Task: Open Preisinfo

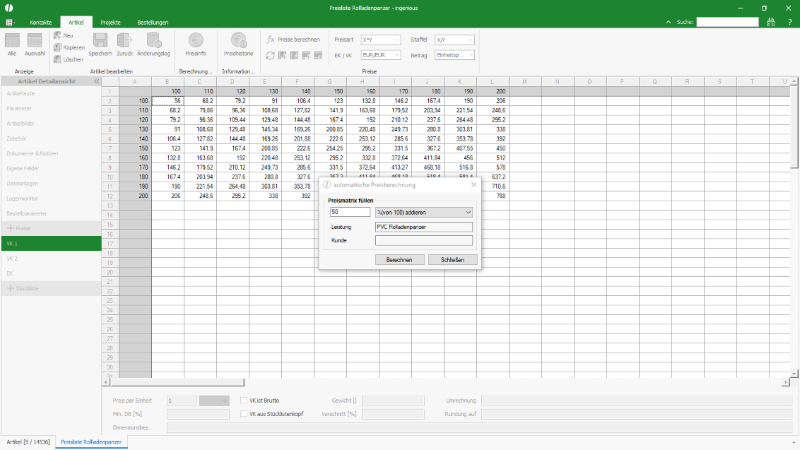Action: [x=196, y=44]
